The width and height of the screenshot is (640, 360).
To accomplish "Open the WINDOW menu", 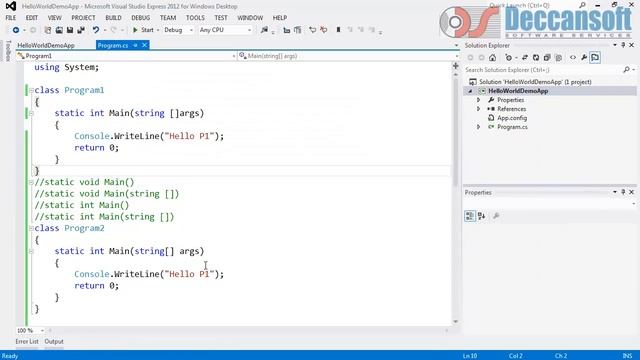I will 250,18.
